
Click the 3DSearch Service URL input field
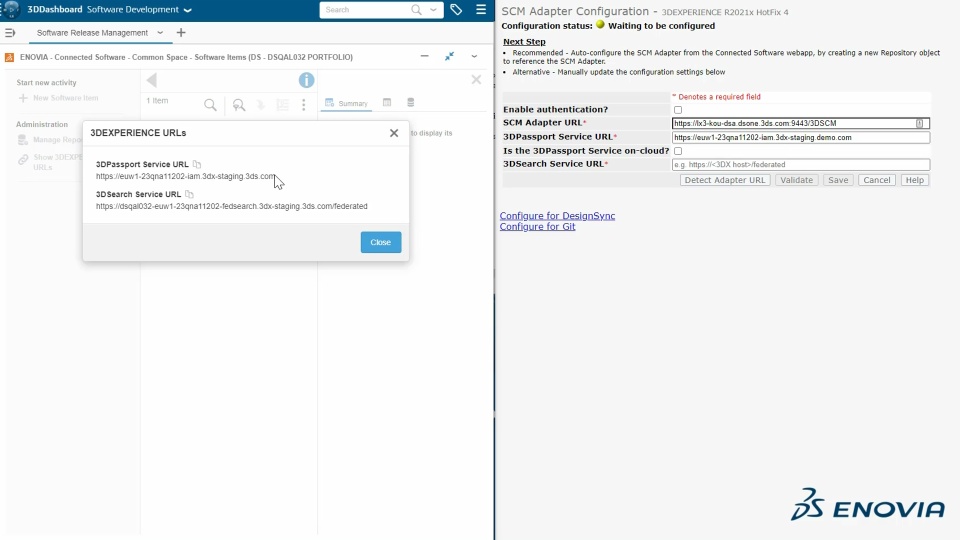pyautogui.click(x=801, y=164)
